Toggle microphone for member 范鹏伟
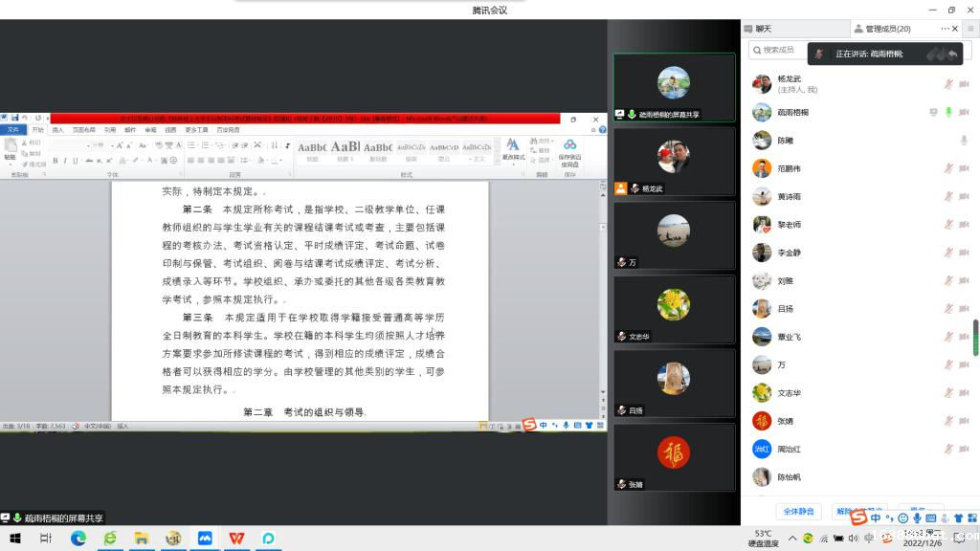The height and width of the screenshot is (551, 980). coord(948,168)
